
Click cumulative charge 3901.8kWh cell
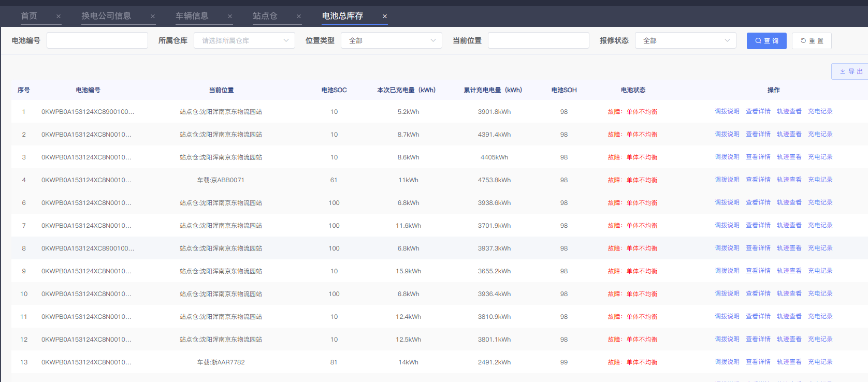click(x=494, y=112)
